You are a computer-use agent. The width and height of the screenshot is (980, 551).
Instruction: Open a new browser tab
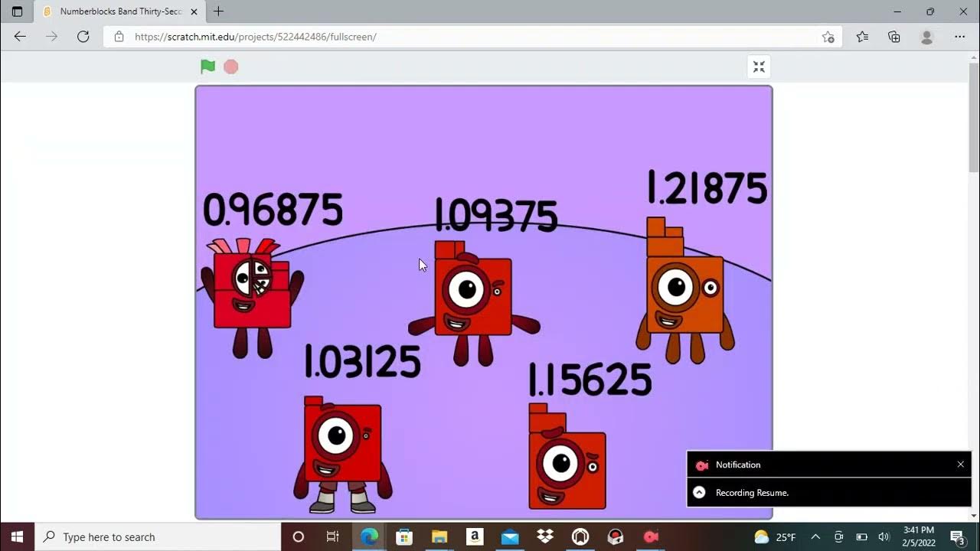[219, 11]
